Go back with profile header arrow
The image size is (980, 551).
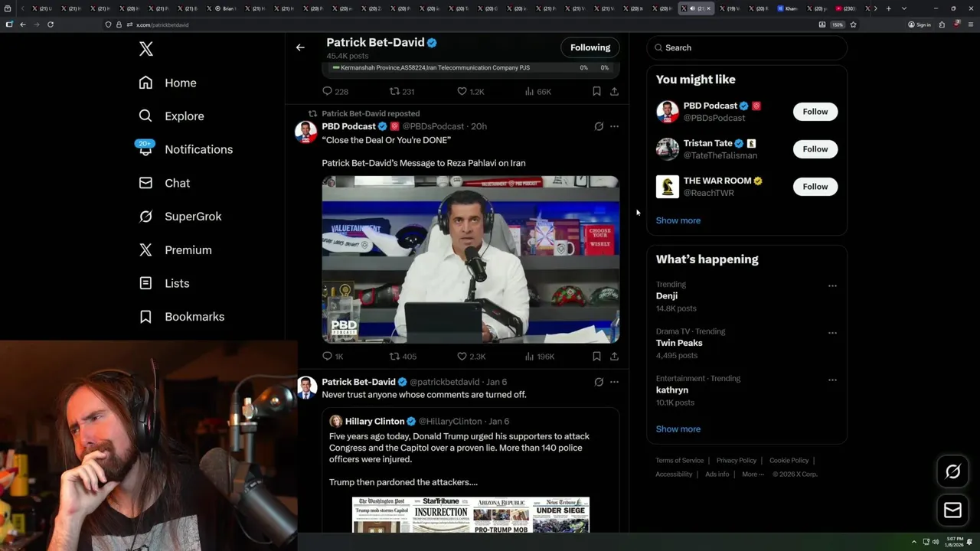(300, 47)
